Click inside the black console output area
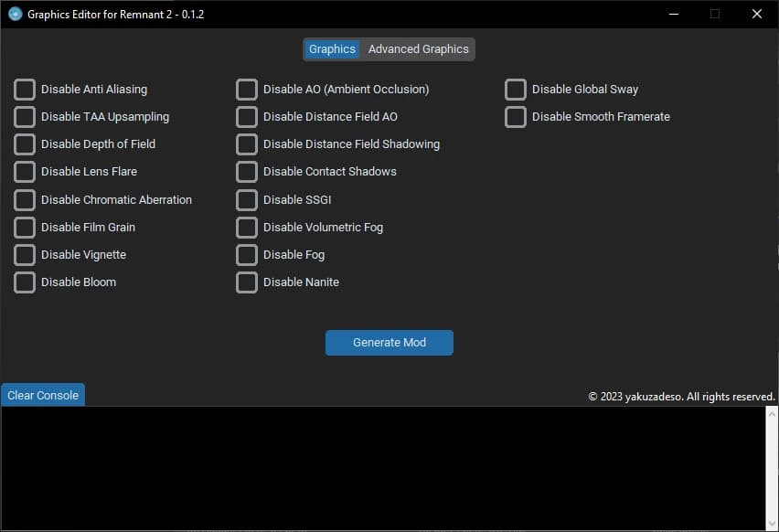 tap(383, 468)
